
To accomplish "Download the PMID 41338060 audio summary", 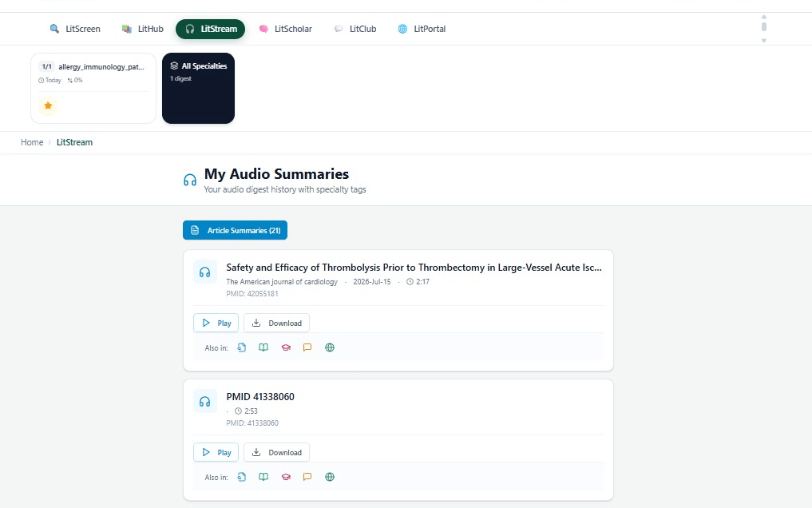I will pos(276,453).
